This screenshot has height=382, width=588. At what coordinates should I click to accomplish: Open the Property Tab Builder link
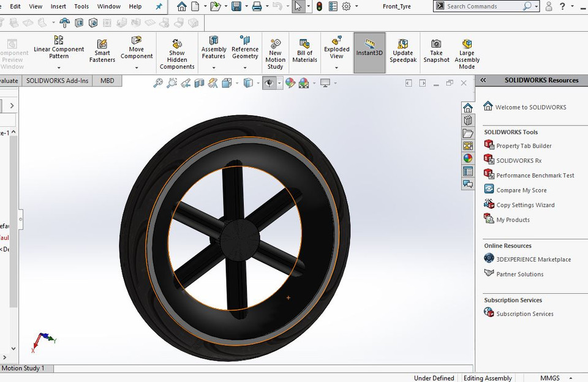[x=524, y=146]
